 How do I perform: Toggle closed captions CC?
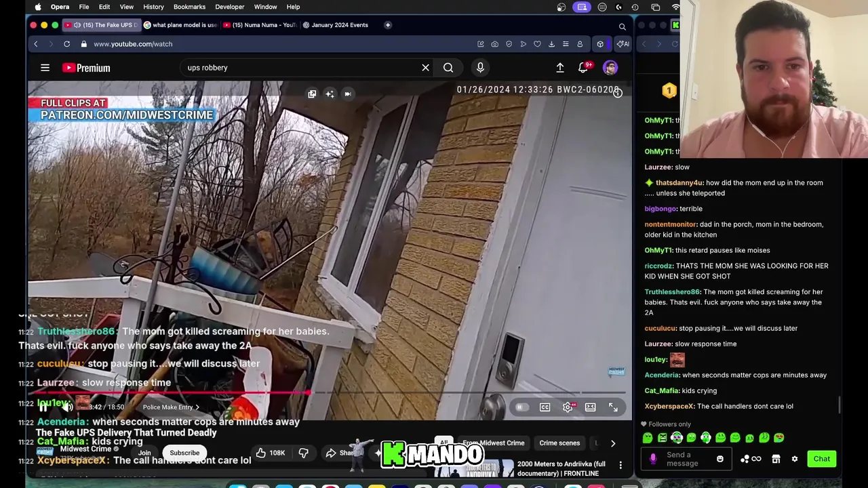tap(545, 407)
